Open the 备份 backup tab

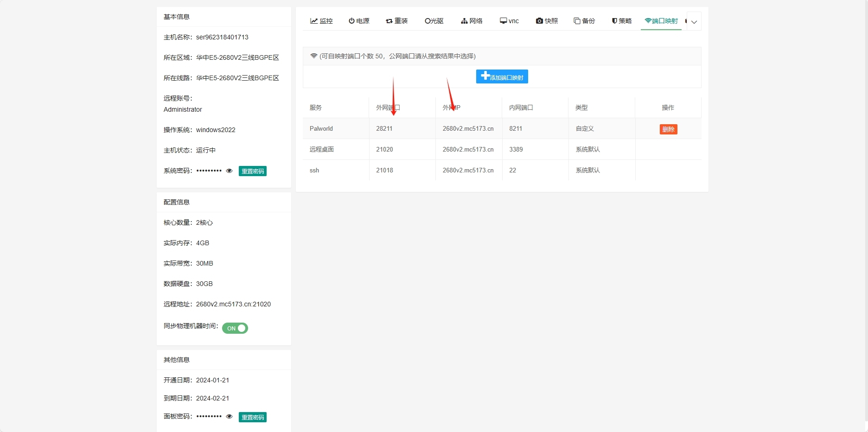(x=584, y=21)
